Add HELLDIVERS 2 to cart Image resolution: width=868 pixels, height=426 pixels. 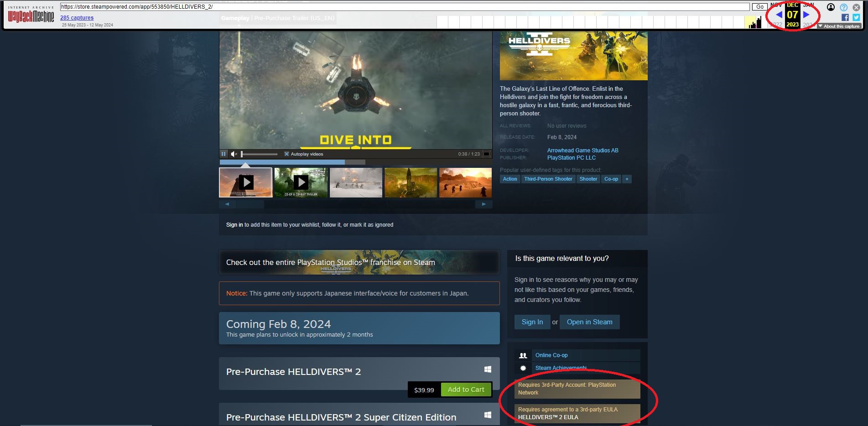(466, 390)
